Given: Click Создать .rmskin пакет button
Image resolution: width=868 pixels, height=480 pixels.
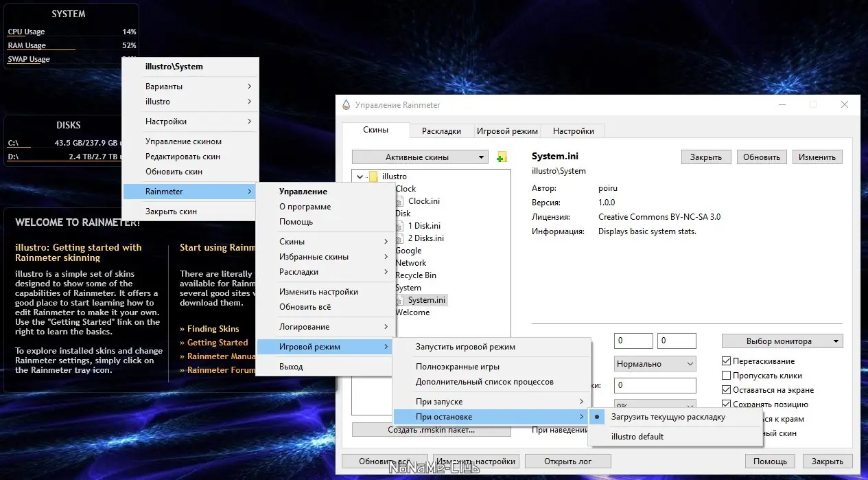Looking at the screenshot, I should pos(431,430).
